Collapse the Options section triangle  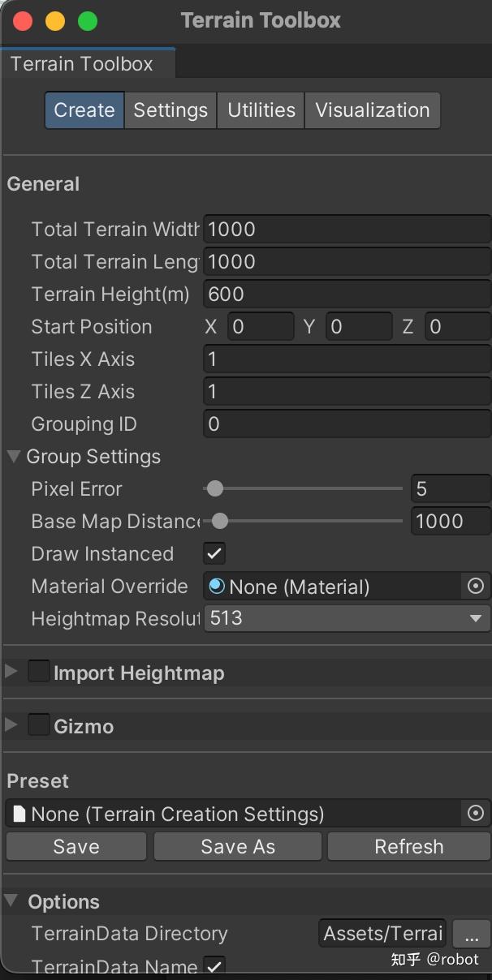click(x=12, y=901)
